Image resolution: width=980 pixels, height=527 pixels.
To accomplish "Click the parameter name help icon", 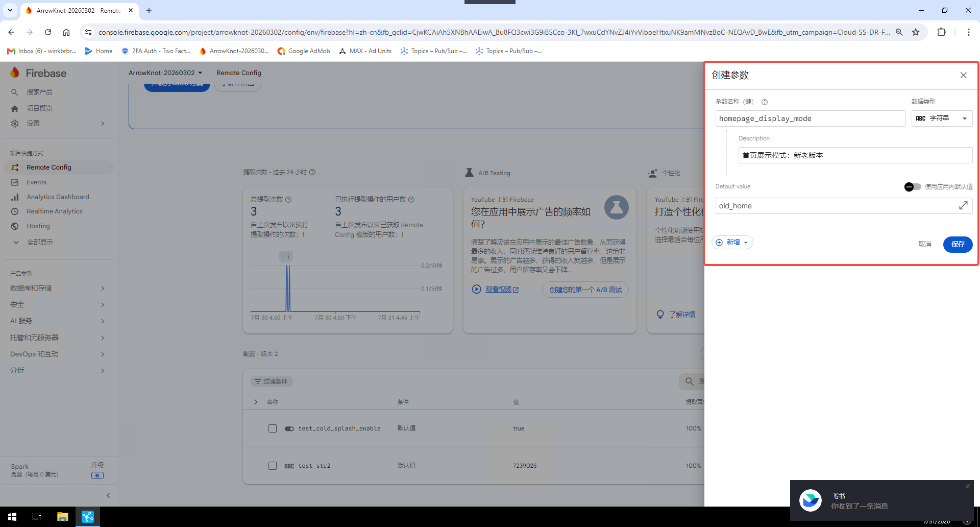I will pos(765,102).
